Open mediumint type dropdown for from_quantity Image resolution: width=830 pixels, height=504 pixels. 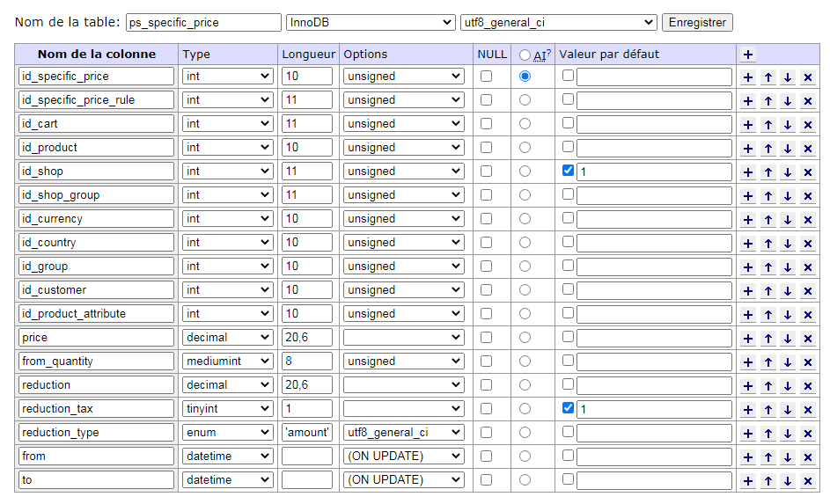(x=228, y=362)
